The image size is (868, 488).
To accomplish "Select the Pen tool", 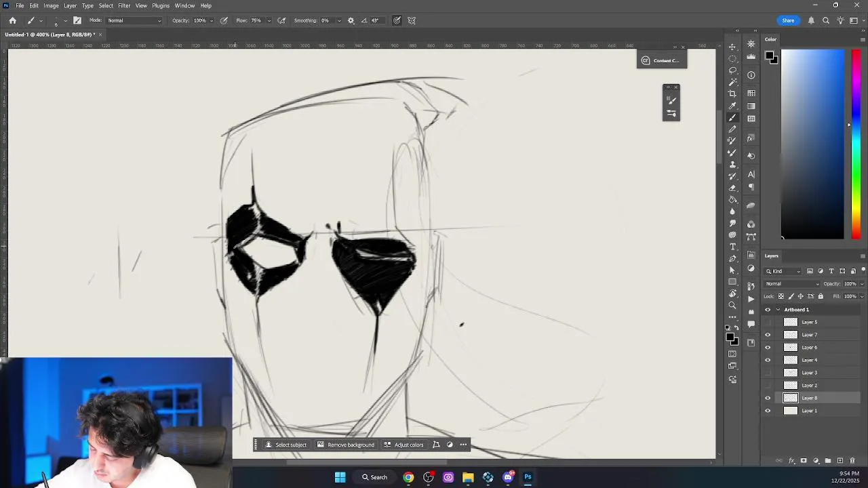I will tap(732, 259).
